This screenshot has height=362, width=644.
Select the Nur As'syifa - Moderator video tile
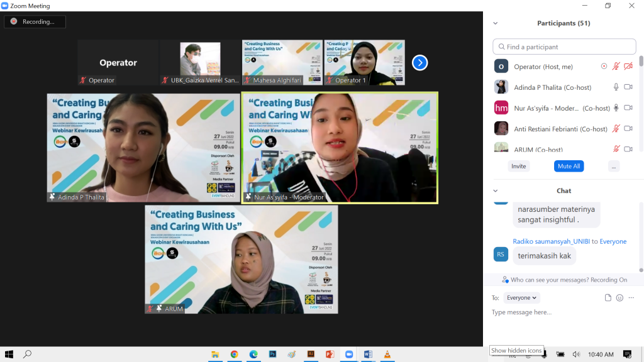click(x=340, y=148)
